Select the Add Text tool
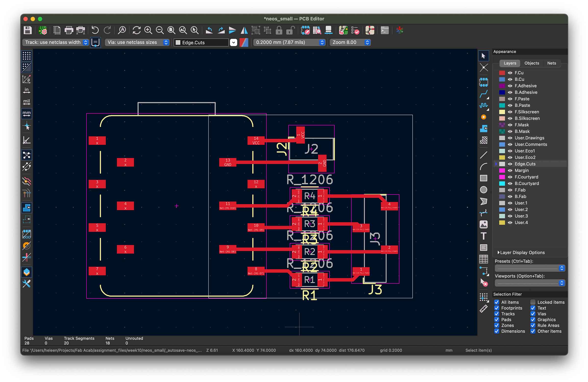Viewport: 588px width, 382px height. [483, 236]
